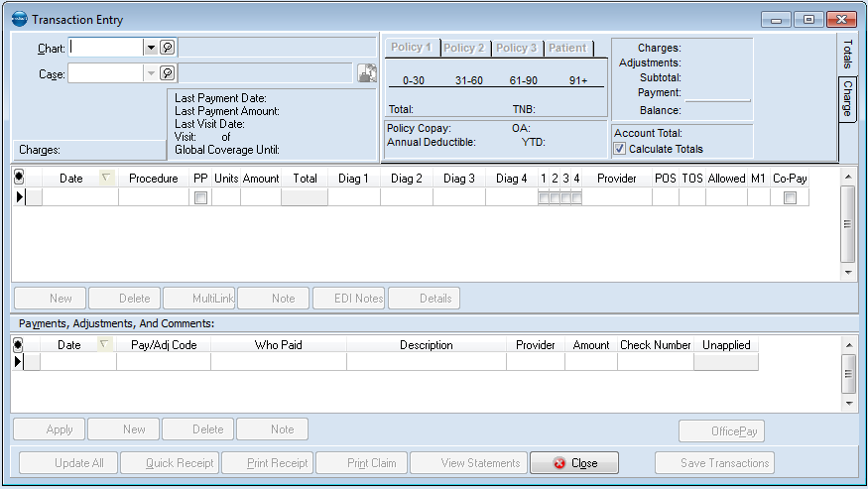Click the Who Paid column header

tap(279, 344)
